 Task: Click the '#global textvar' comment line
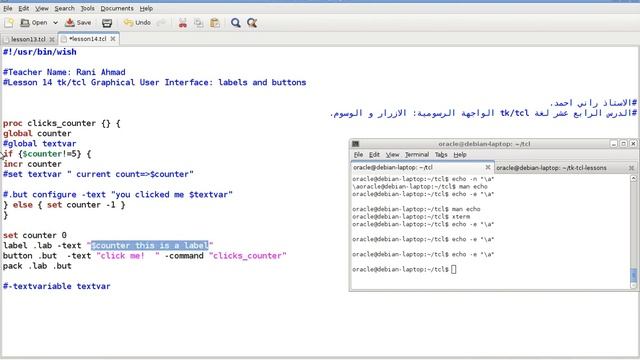(40, 144)
